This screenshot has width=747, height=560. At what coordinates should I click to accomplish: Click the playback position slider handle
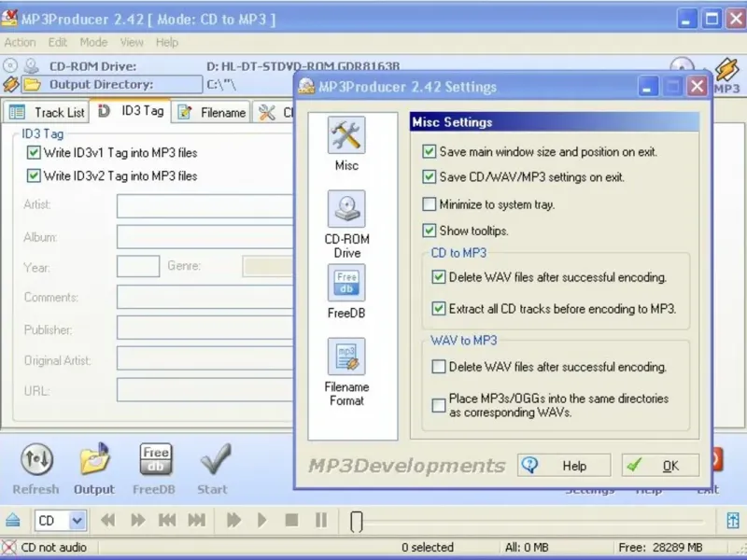click(357, 522)
